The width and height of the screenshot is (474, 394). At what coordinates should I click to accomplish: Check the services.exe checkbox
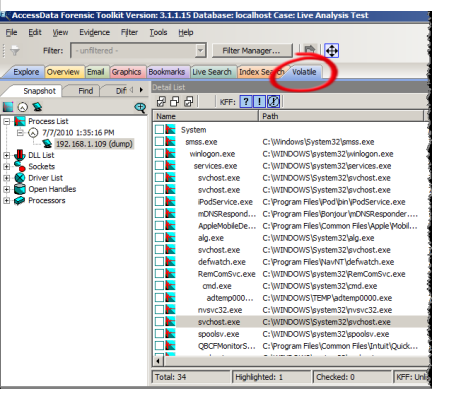click(159, 165)
